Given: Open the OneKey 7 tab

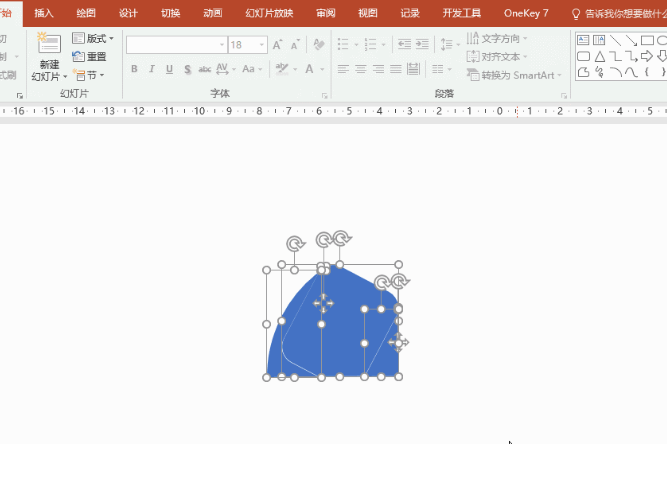Looking at the screenshot, I should (526, 13).
